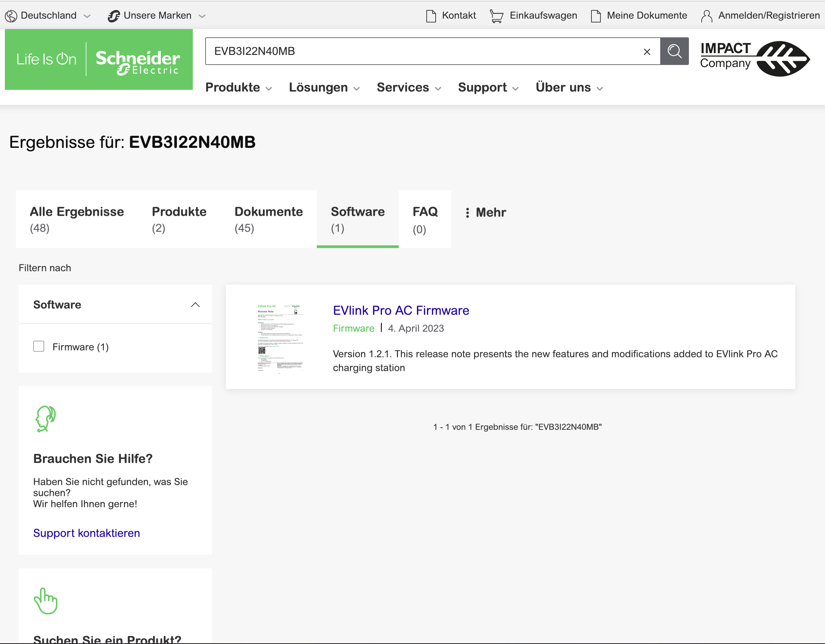Click the Meine Dokumente document icon
The width and height of the screenshot is (825, 644).
point(596,16)
